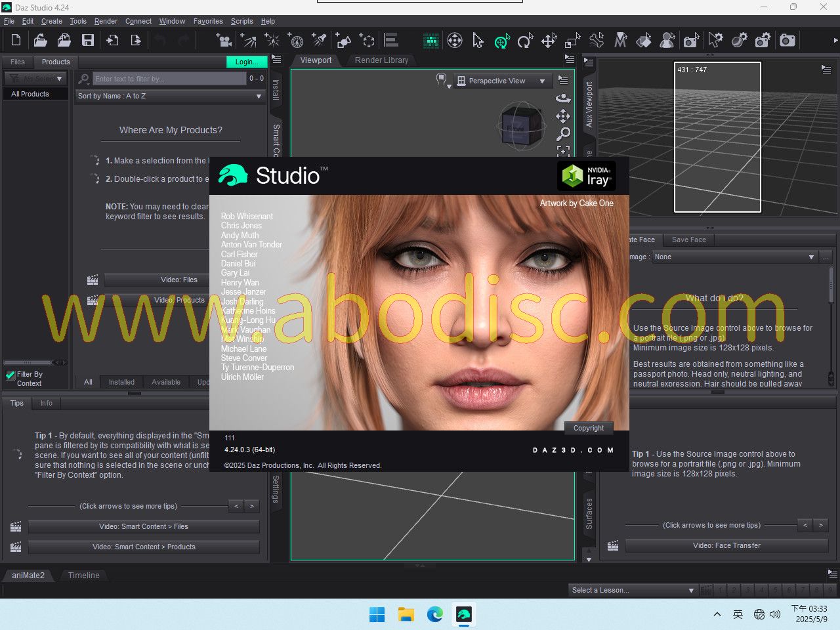
Task: Click the viewport view cube
Action: [x=522, y=125]
